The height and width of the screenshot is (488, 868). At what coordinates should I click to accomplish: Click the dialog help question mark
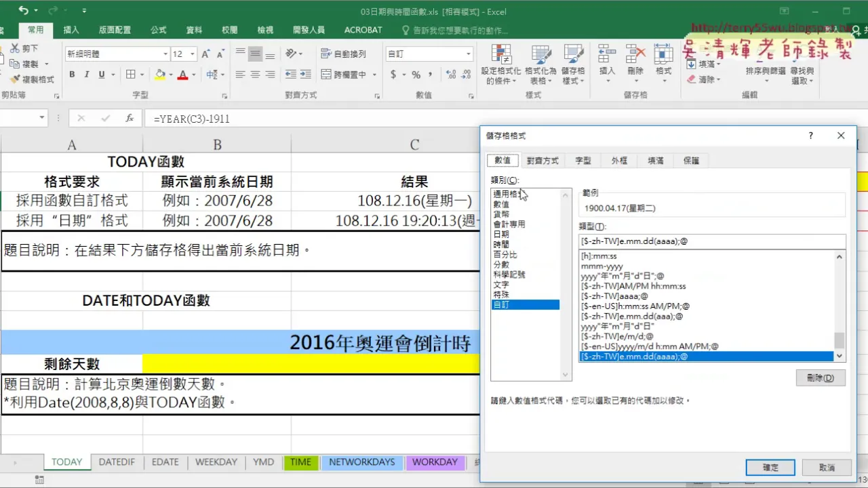810,136
